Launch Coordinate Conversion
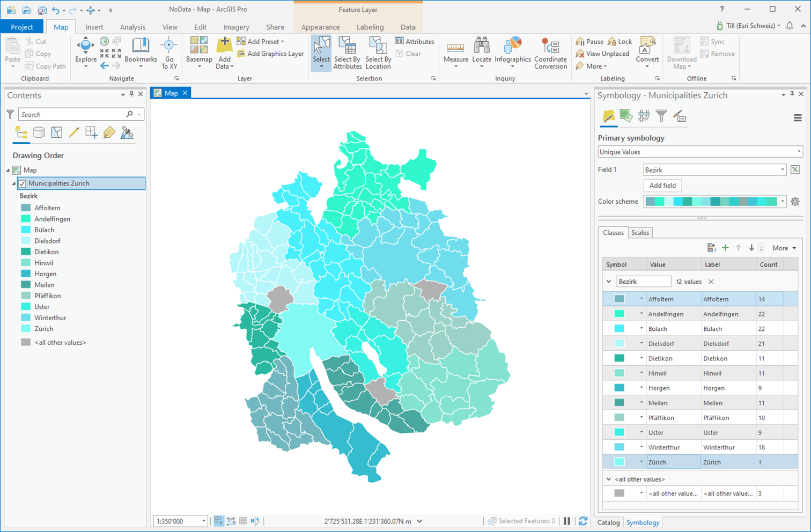Viewport: 811px width, 532px height. (x=550, y=53)
